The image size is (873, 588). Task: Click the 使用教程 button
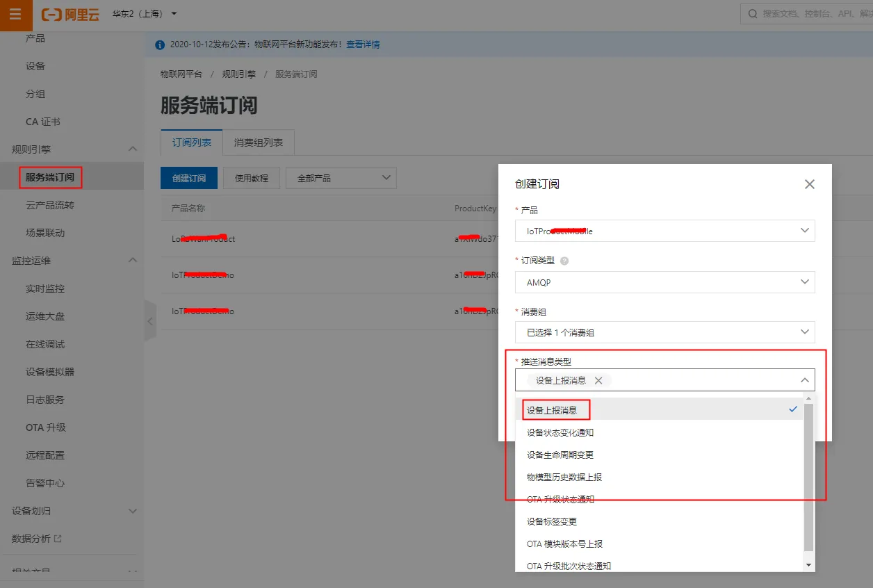252,178
